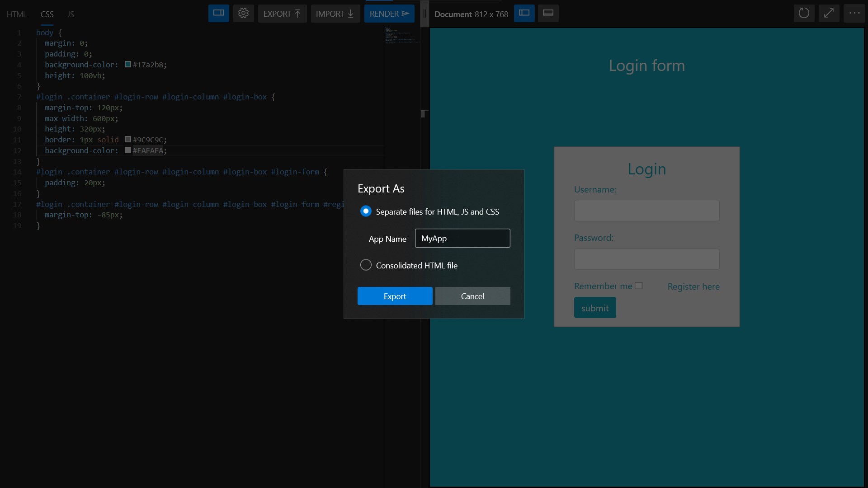This screenshot has width=868, height=488.
Task: Click the App Name text field
Action: point(462,238)
